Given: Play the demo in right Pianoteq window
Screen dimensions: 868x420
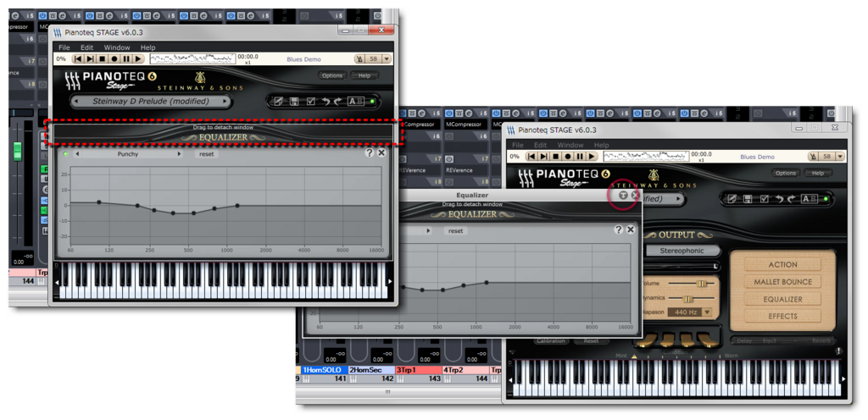Looking at the screenshot, I should pyautogui.click(x=592, y=157).
